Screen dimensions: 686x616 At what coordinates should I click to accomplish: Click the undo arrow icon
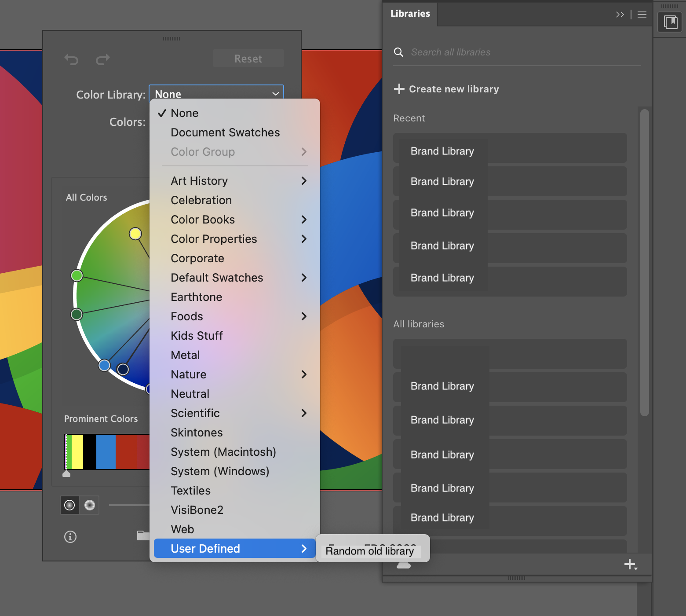(x=71, y=59)
